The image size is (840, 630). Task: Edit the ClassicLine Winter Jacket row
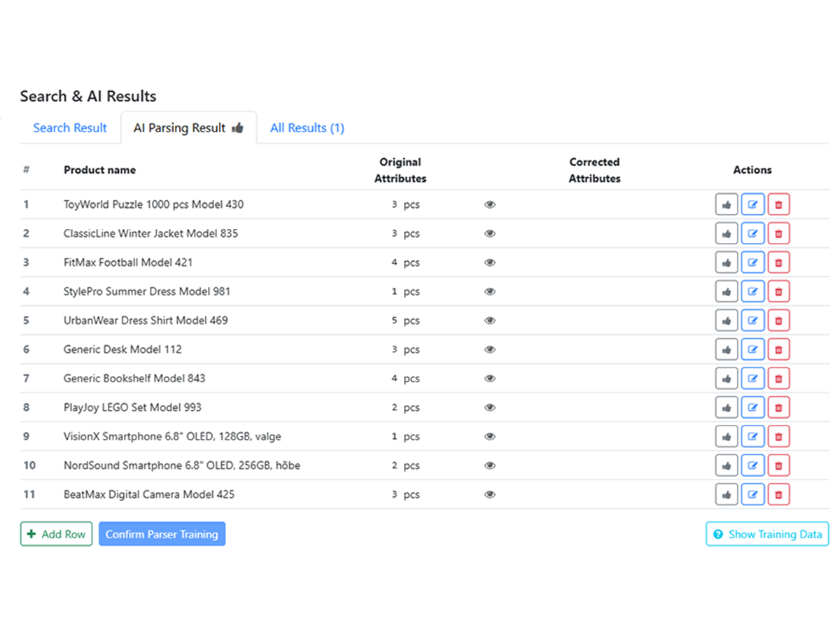pyautogui.click(x=752, y=234)
